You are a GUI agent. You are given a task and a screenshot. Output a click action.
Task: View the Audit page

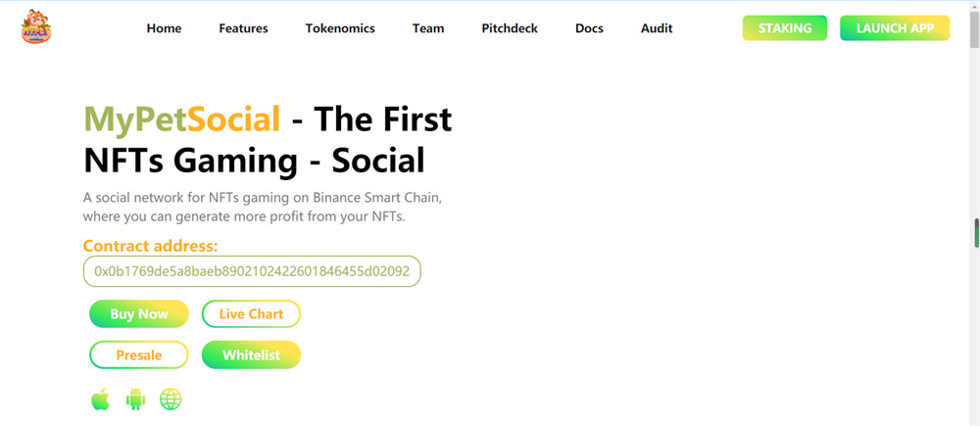click(657, 28)
